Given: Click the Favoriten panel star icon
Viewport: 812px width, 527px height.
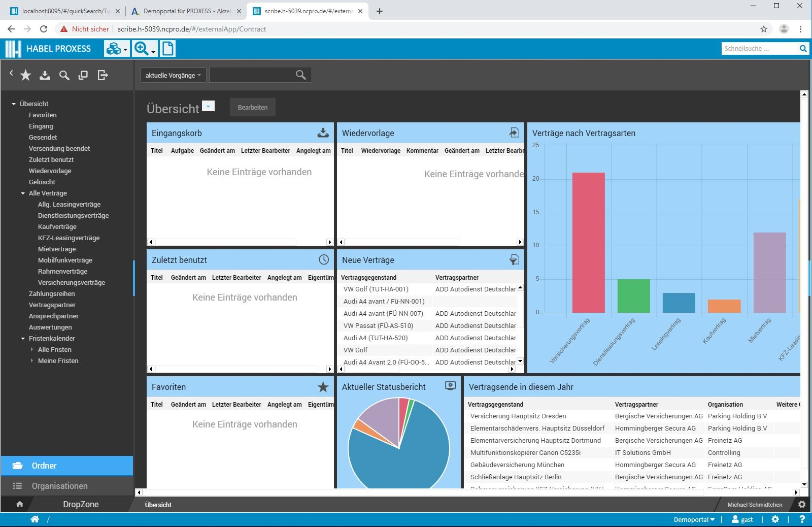Looking at the screenshot, I should tap(323, 387).
